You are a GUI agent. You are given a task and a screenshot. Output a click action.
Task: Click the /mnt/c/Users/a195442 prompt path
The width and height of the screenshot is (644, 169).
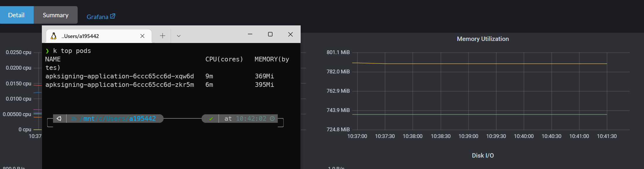tap(117, 119)
